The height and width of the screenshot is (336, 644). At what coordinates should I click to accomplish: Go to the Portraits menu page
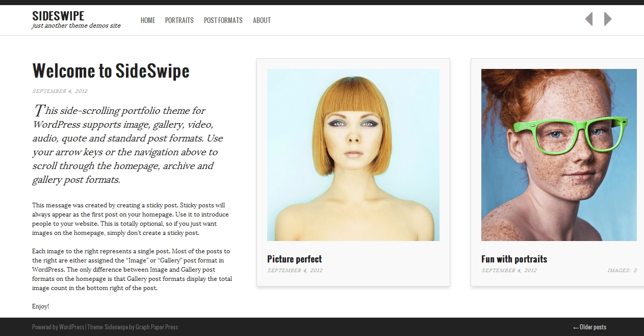[x=179, y=20]
